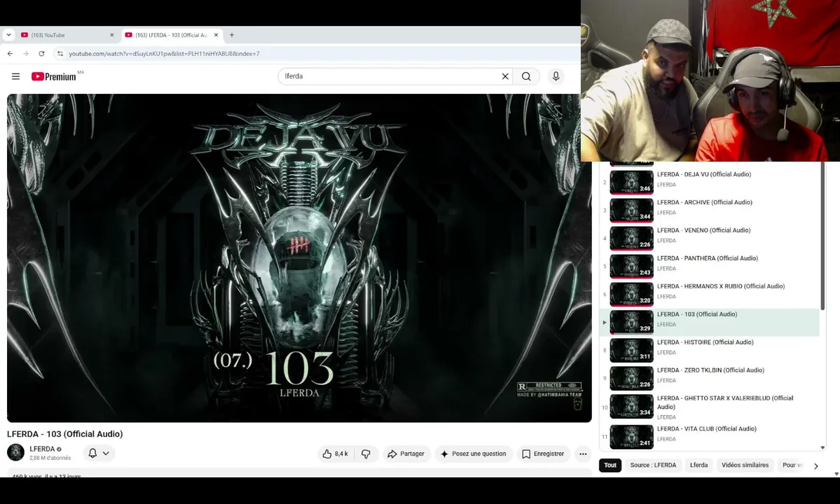Open a new browser tab with plus icon
The width and height of the screenshot is (840, 504).
232,35
